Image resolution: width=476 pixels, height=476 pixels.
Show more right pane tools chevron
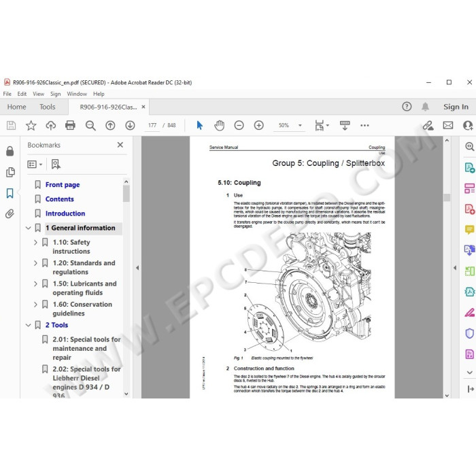(x=469, y=373)
